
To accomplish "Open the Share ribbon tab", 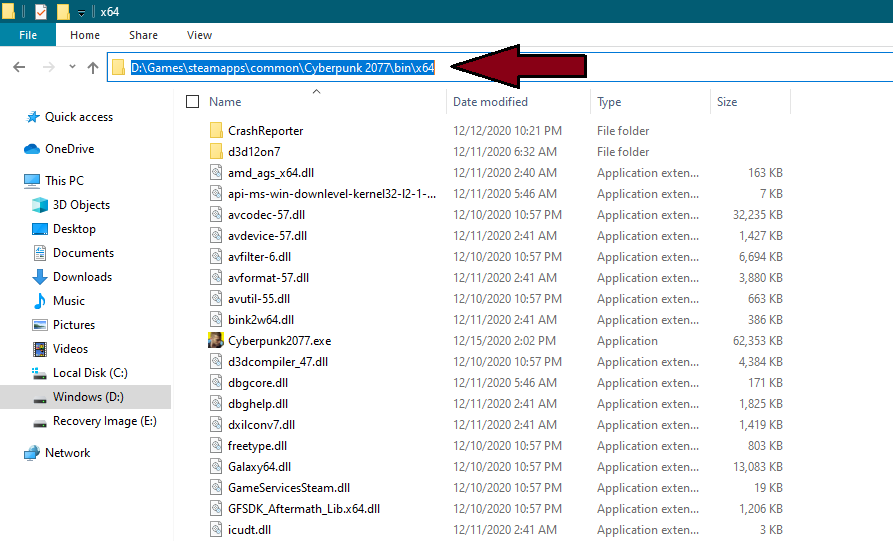I will (143, 35).
